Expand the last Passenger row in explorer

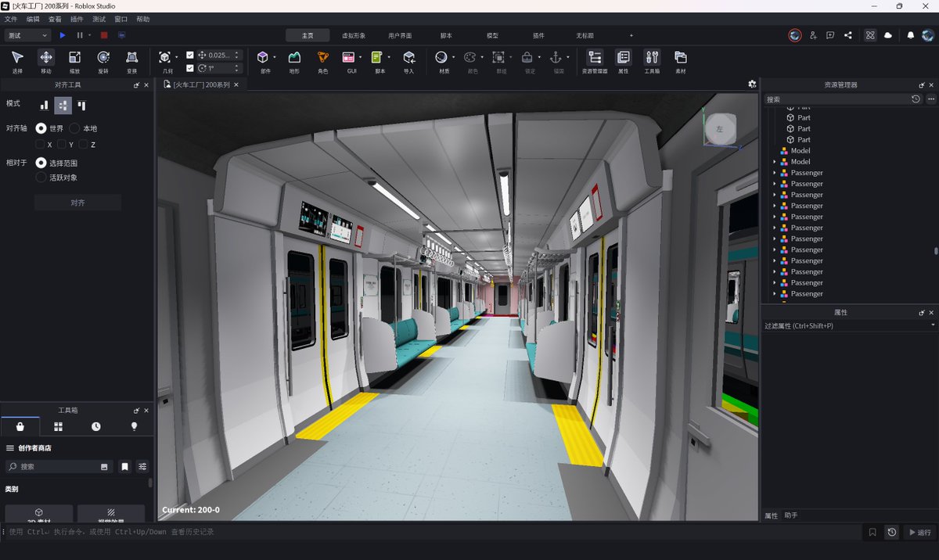click(775, 294)
